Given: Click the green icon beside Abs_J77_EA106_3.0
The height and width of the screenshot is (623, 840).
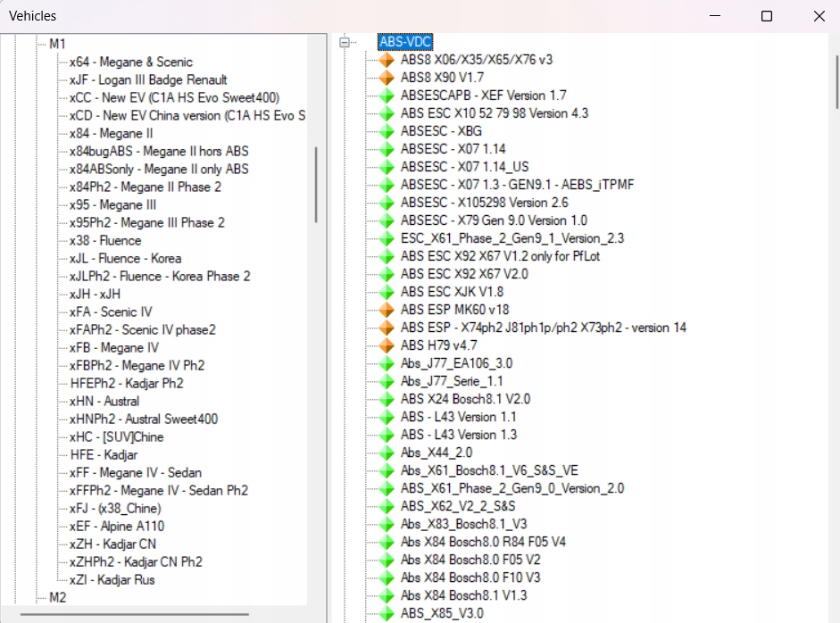Looking at the screenshot, I should tap(387, 364).
